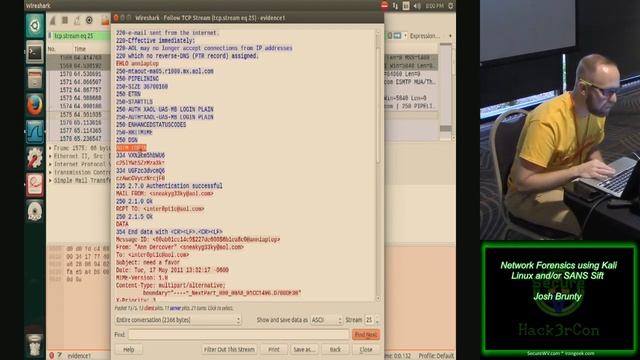Select packet row 1575
The height and width of the screenshot is (360, 640).
tap(79, 115)
